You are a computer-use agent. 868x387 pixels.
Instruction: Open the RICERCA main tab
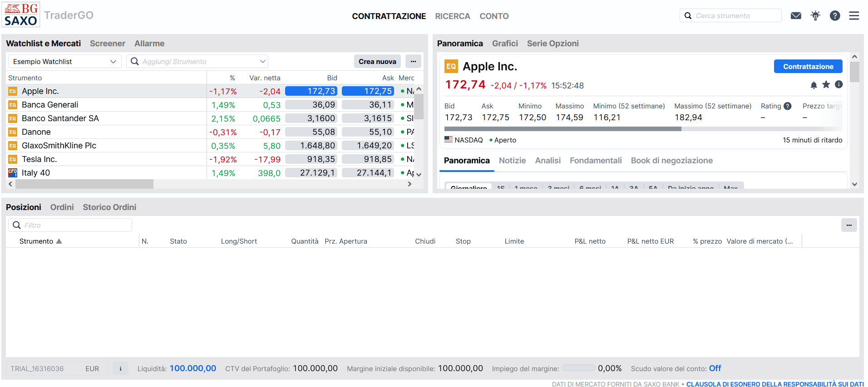453,16
